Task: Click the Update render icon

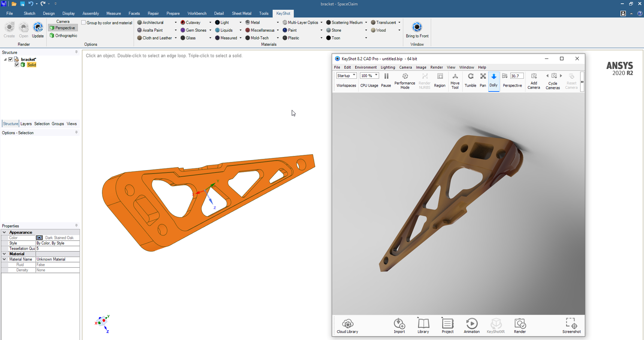Action: click(38, 27)
